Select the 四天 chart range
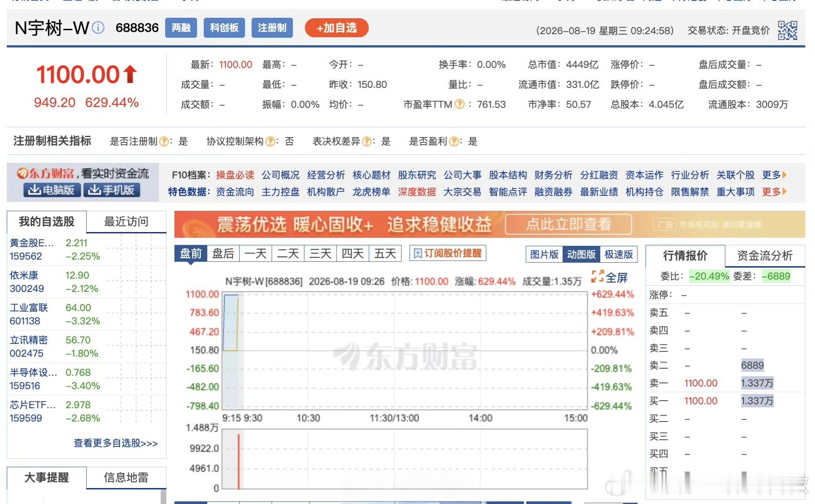Screen dimensions: 815x504 coord(353,253)
